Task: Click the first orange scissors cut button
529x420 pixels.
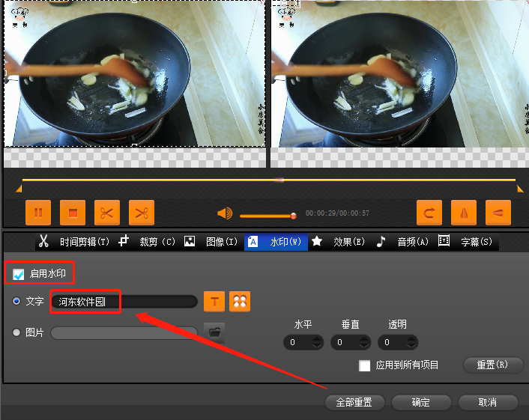Action: (107, 213)
